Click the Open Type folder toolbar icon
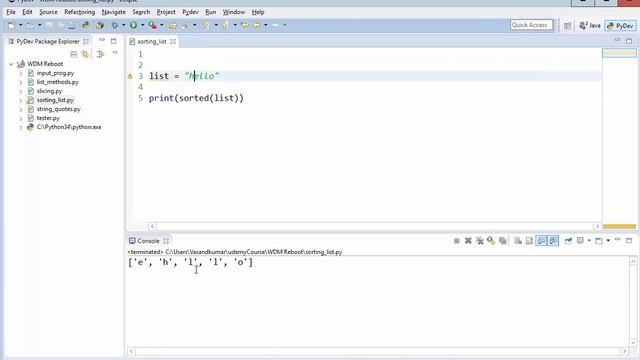 pos(173,25)
